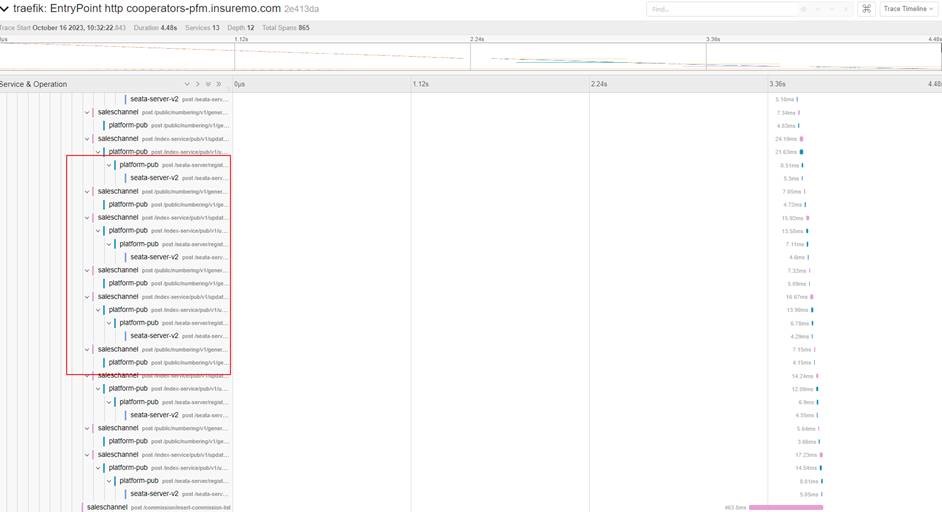
Task: Collapse the trace header chevron beside traefik title
Action: [5, 9]
